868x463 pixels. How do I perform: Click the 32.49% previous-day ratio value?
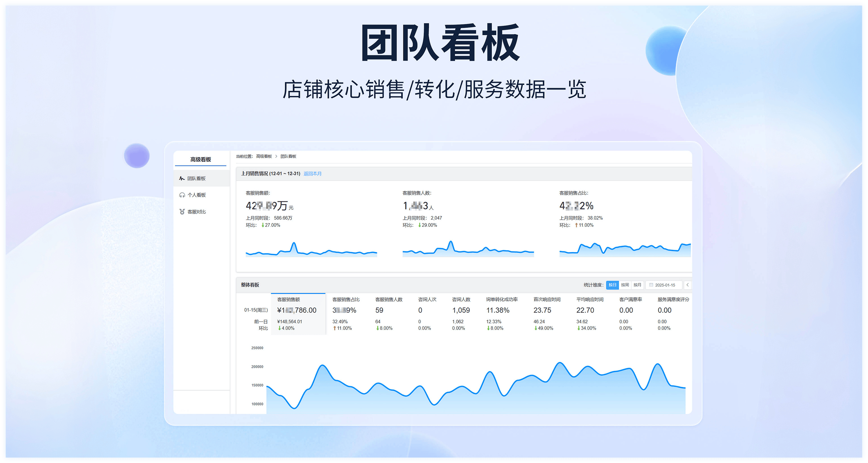tap(340, 322)
